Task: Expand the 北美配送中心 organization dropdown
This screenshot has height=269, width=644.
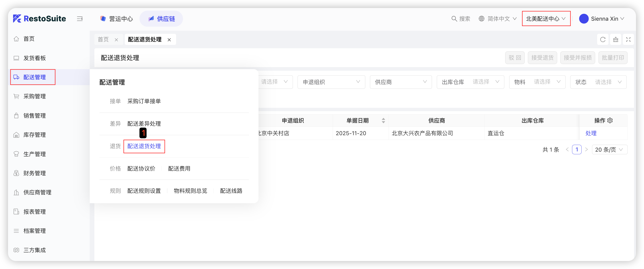Action: 546,19
